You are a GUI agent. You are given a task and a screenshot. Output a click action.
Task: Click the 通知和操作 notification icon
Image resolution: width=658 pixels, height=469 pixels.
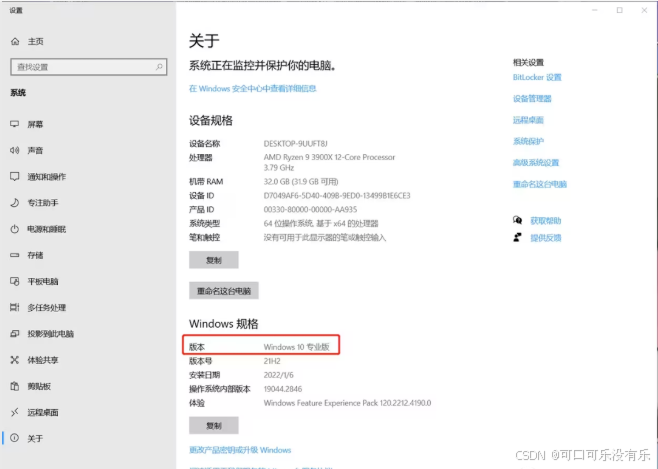15,177
